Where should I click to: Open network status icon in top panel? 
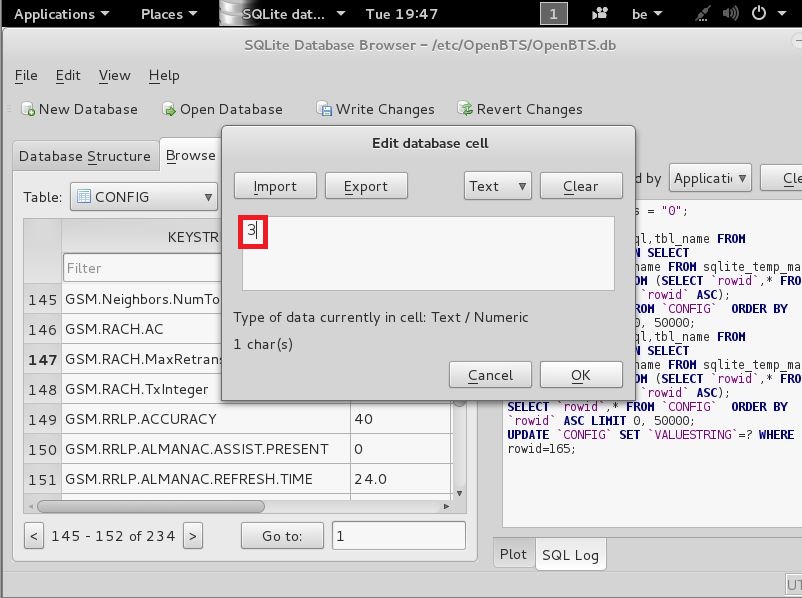click(x=702, y=14)
